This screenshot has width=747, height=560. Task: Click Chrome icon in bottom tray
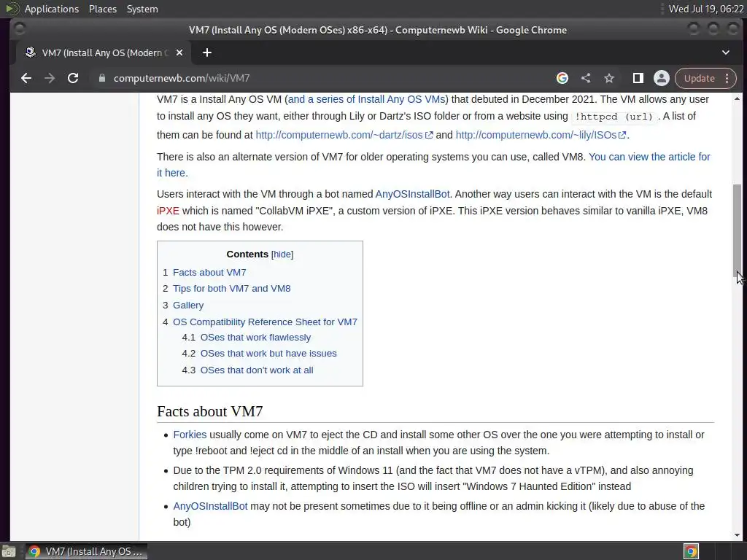pos(691,551)
